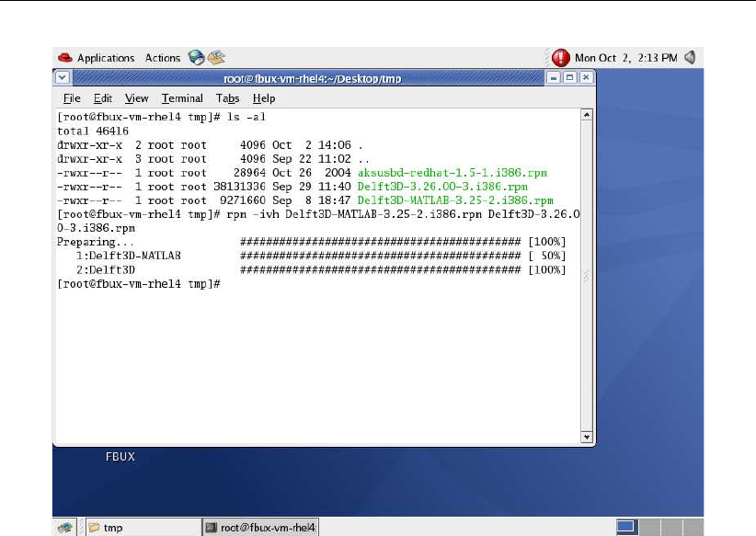
Task: Open the File menu in terminal
Action: 72,98
